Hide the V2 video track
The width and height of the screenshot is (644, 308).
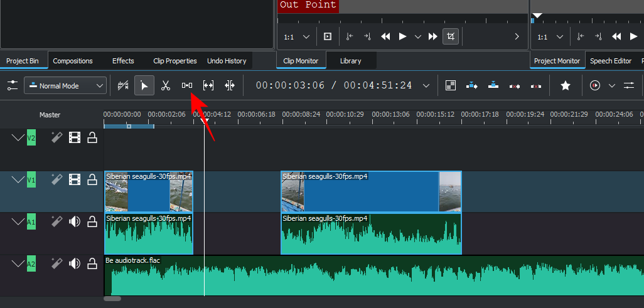(75, 138)
